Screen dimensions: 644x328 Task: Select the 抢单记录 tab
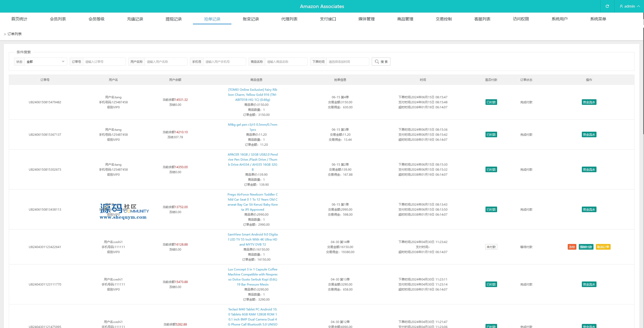pyautogui.click(x=212, y=19)
